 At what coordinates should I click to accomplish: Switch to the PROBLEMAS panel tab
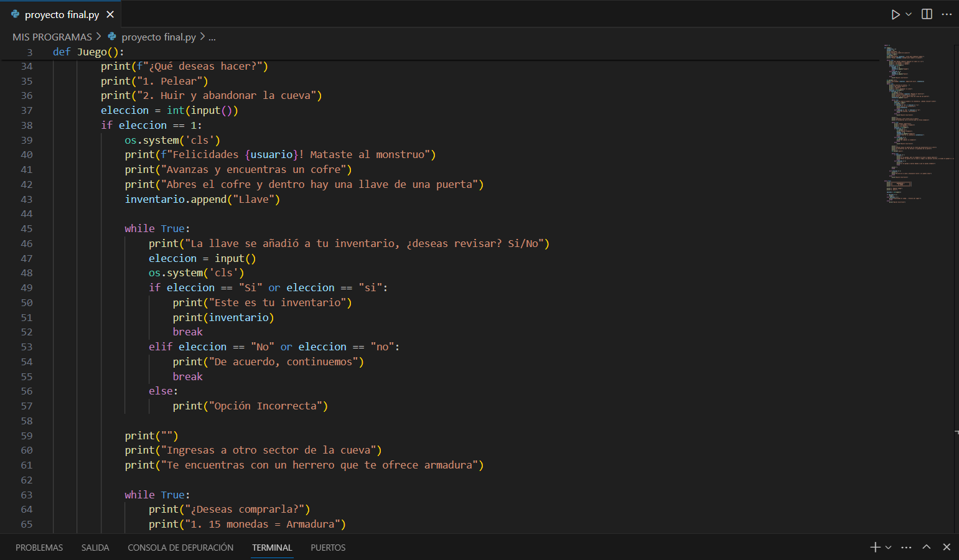coord(39,548)
